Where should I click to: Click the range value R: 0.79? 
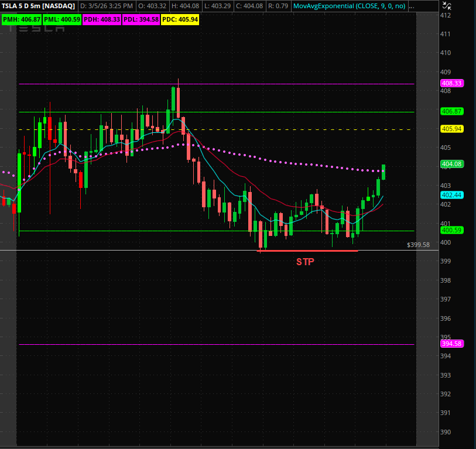(278, 6)
